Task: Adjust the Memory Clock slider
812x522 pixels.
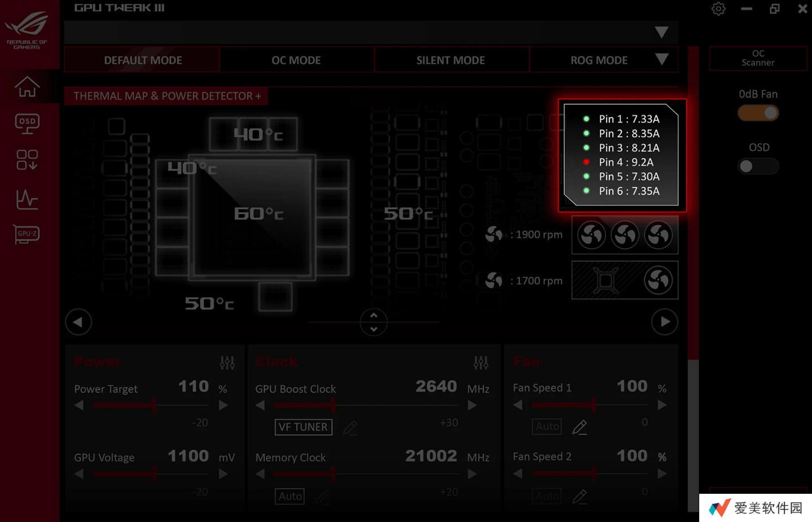Action: (x=365, y=474)
